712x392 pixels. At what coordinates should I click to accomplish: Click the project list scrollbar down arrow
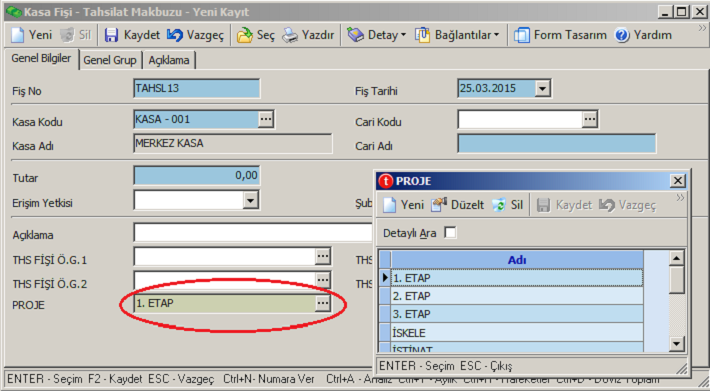click(677, 344)
